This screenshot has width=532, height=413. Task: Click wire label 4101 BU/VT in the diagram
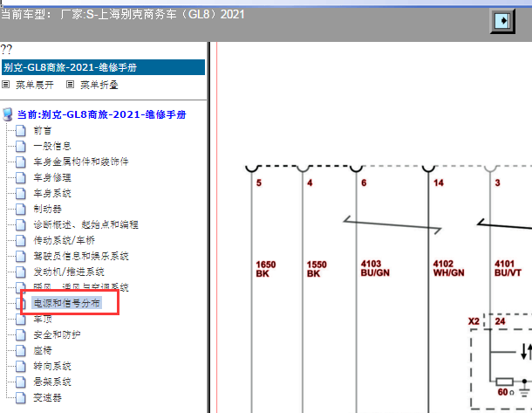pos(508,268)
